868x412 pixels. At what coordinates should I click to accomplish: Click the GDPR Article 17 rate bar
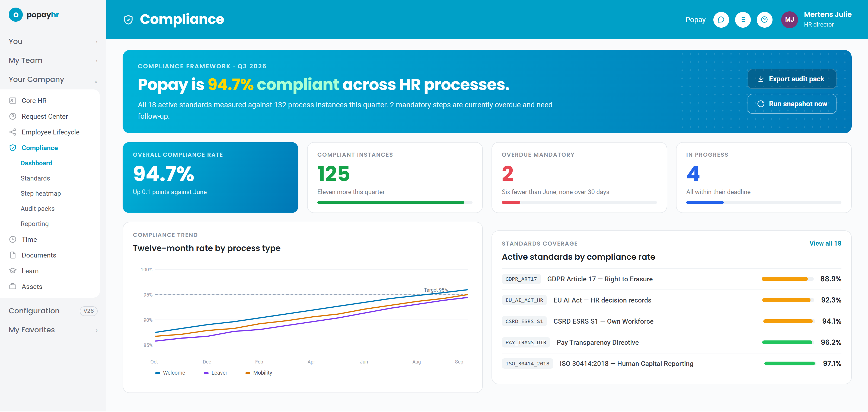787,279
